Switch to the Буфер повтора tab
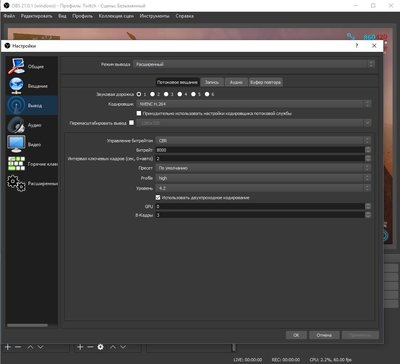The width and height of the screenshot is (400, 364). [266, 82]
